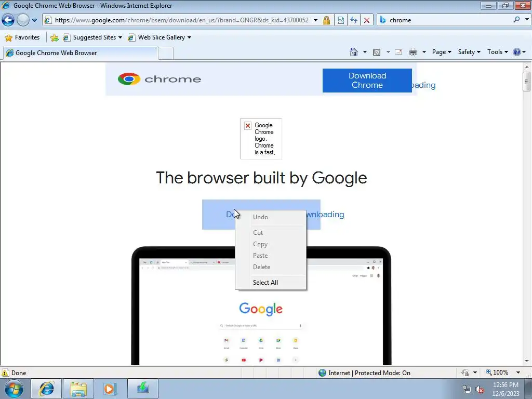Screen dimensions: 532x399
Task: Click the red Stop loading icon
Action: 367,20
